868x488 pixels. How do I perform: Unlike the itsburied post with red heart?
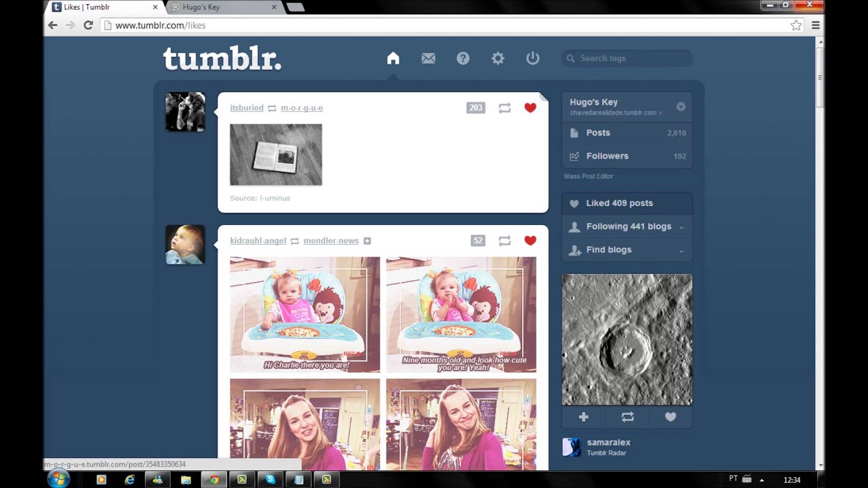click(x=530, y=108)
